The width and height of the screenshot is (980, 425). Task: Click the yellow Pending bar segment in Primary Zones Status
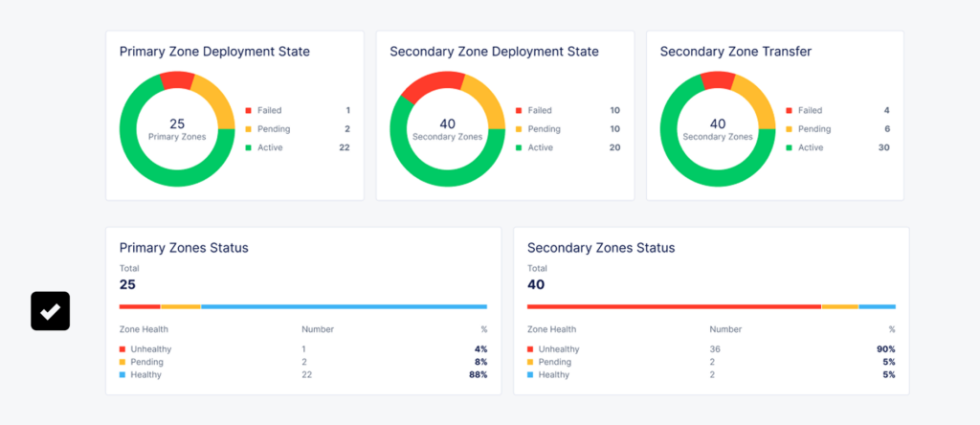(181, 307)
